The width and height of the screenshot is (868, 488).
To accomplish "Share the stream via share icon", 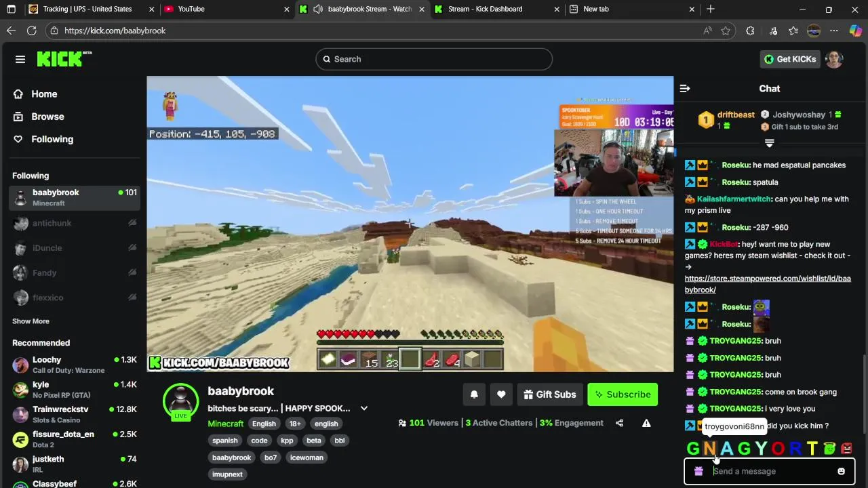I will click(619, 423).
